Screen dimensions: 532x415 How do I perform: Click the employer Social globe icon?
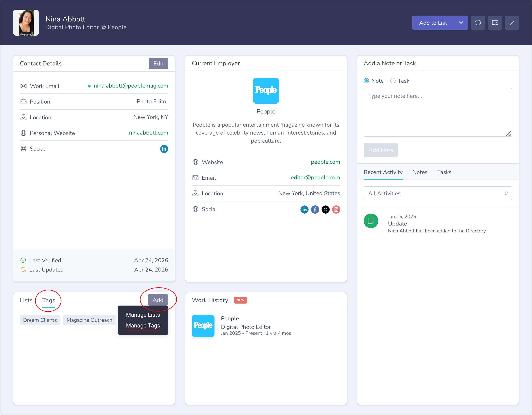pos(195,209)
